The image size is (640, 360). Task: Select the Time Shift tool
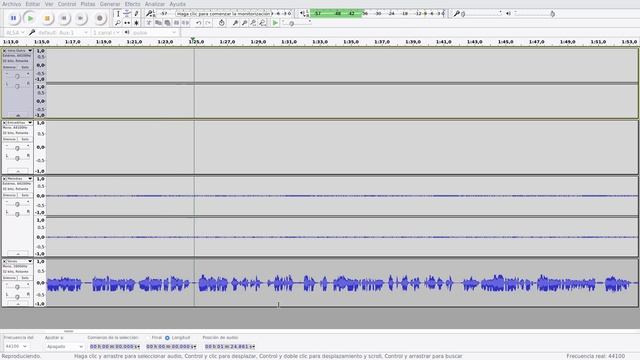click(x=127, y=23)
